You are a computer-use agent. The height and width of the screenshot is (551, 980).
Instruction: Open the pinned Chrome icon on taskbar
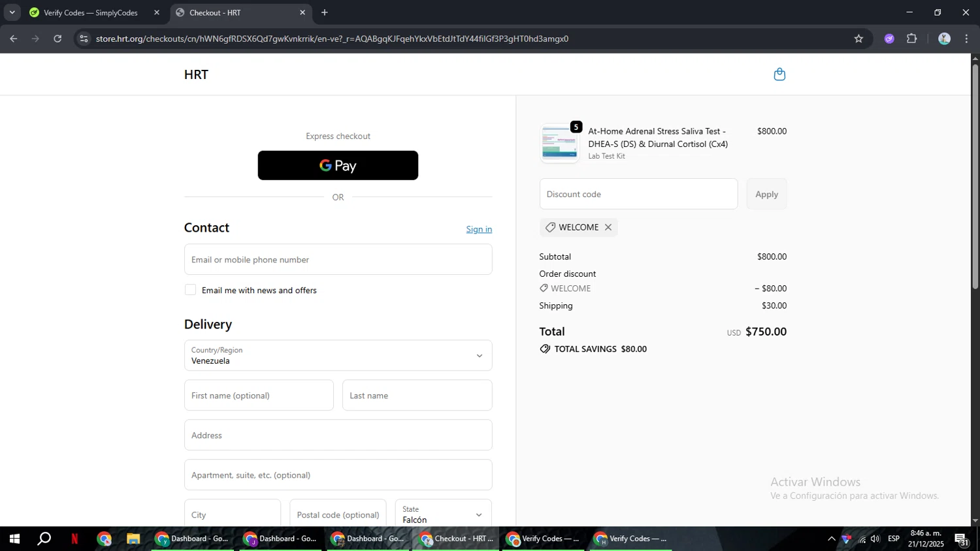click(105, 539)
